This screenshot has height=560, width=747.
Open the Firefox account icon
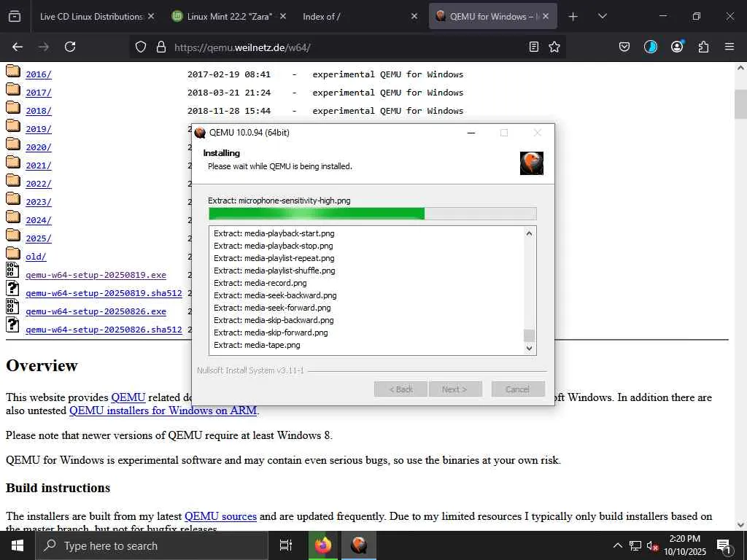677,46
